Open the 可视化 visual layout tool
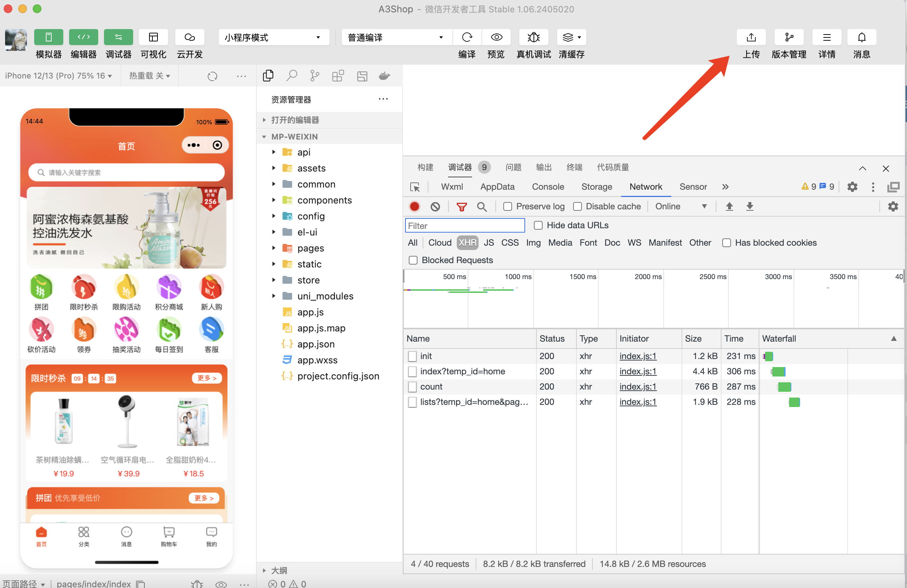Screen dimensions: 907x588 (153, 37)
